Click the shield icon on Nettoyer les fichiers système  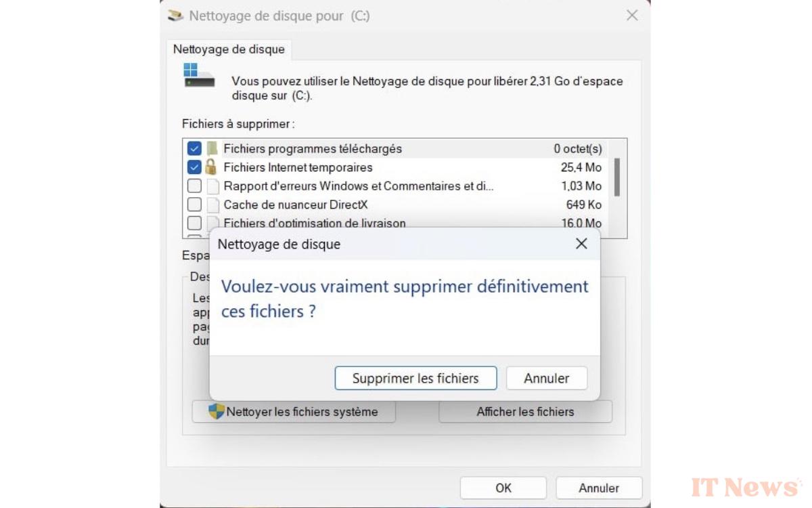click(x=217, y=411)
